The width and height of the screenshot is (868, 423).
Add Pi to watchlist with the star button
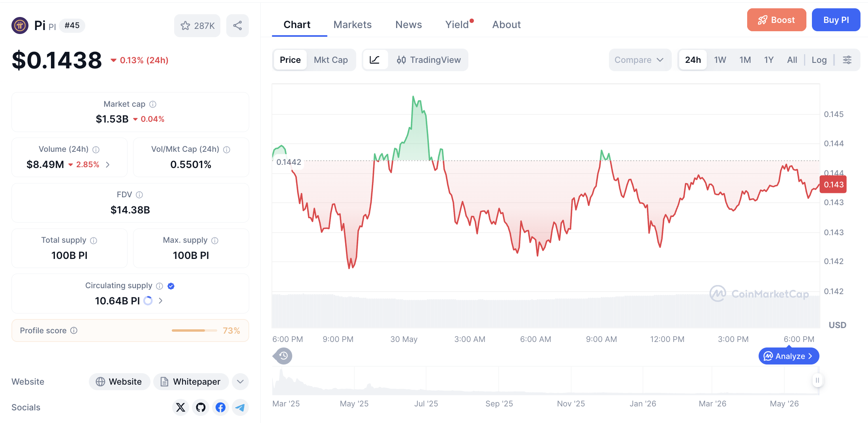[x=197, y=26]
